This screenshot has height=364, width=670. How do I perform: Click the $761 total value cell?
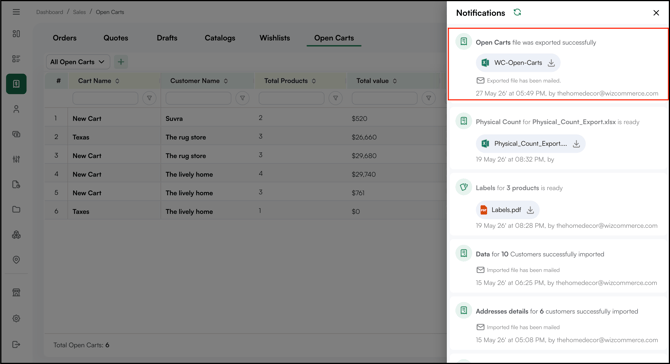(358, 193)
